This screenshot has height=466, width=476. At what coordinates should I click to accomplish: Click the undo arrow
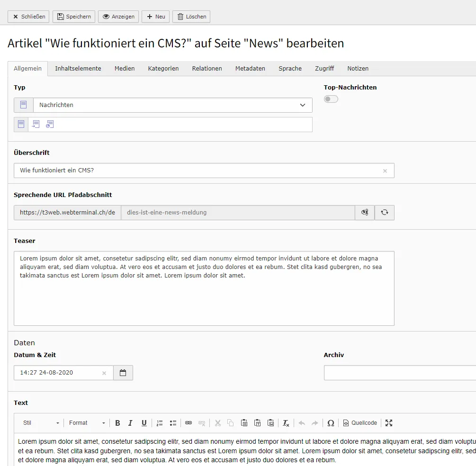point(302,423)
